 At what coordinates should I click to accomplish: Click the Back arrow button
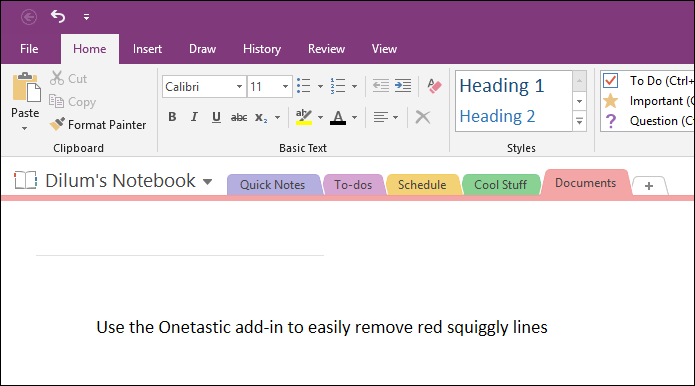point(29,17)
